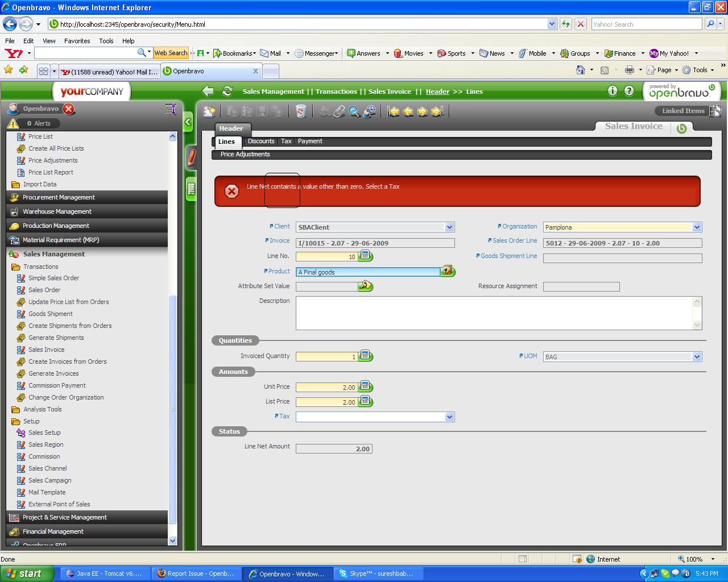
Task: Switch to grid view using side icon
Action: point(191,189)
